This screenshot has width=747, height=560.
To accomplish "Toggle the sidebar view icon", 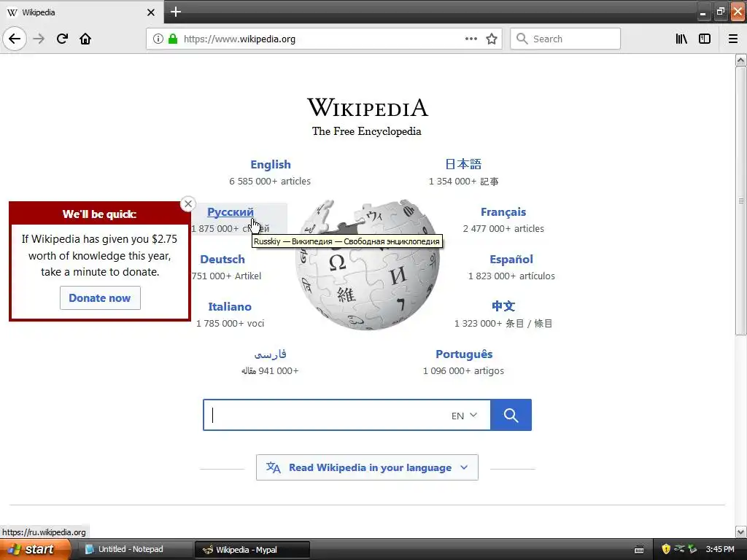I will pos(705,39).
